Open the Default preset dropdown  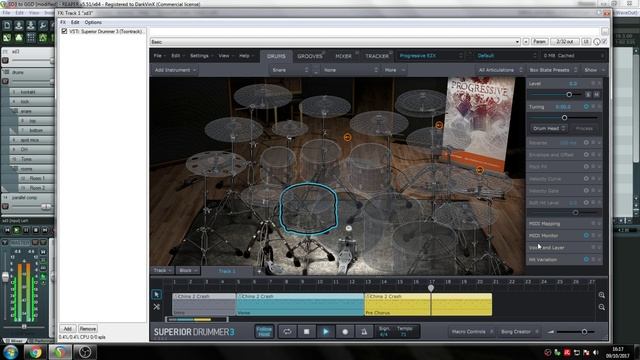(x=506, y=56)
